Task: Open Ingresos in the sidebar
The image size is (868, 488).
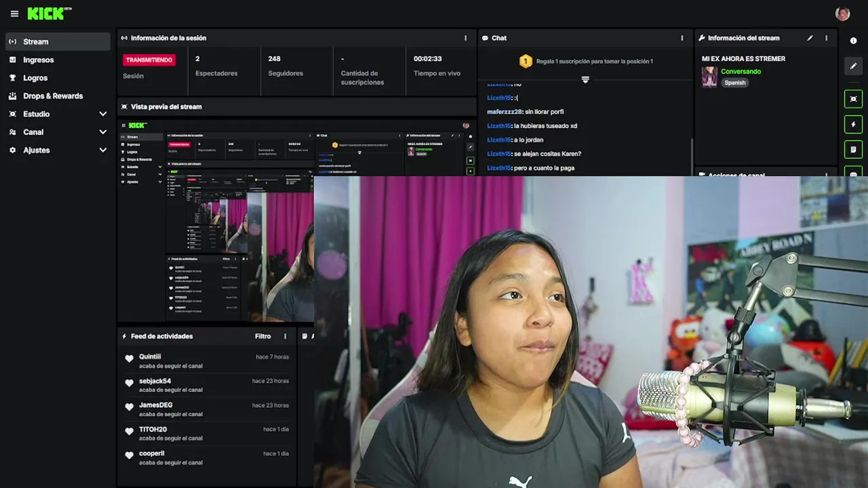Action: pos(58,60)
